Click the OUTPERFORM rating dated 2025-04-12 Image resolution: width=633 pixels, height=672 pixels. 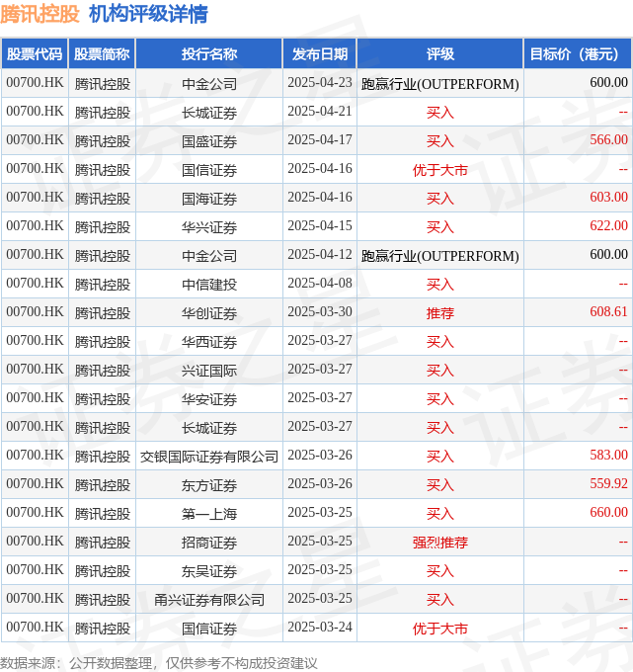click(x=439, y=256)
